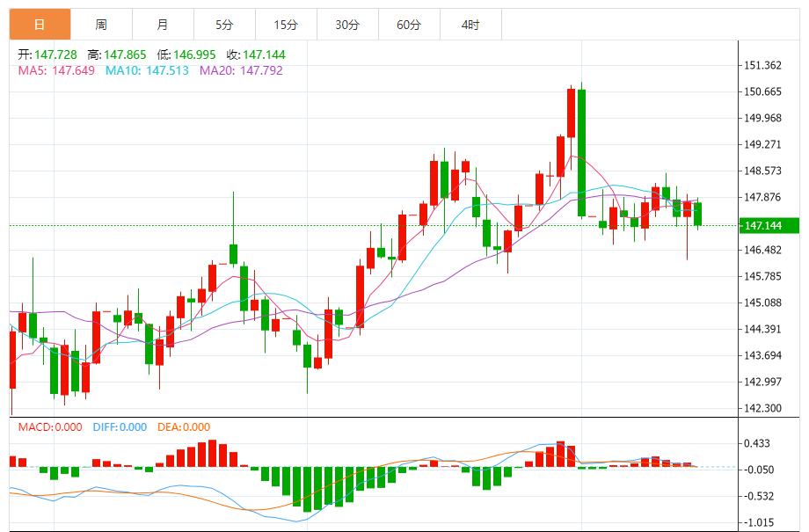The width and height of the screenshot is (809, 532).
Task: Select the 日 daily chart tab
Action: [40, 25]
